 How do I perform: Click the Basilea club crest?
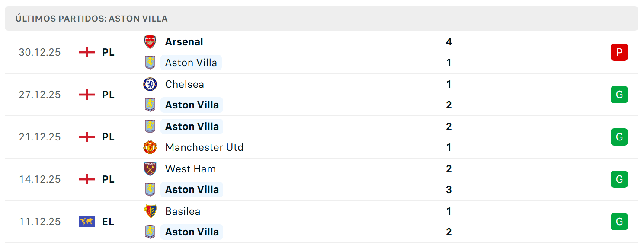coord(150,211)
